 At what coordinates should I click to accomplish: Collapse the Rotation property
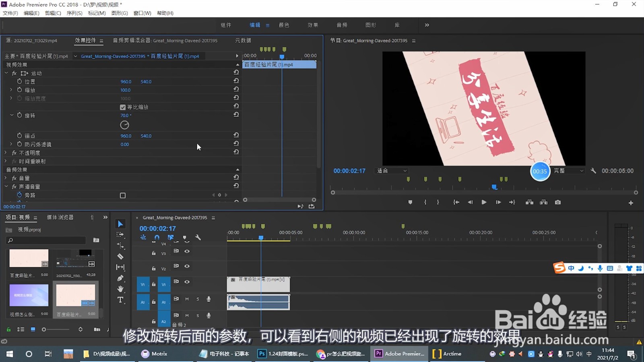point(12,115)
